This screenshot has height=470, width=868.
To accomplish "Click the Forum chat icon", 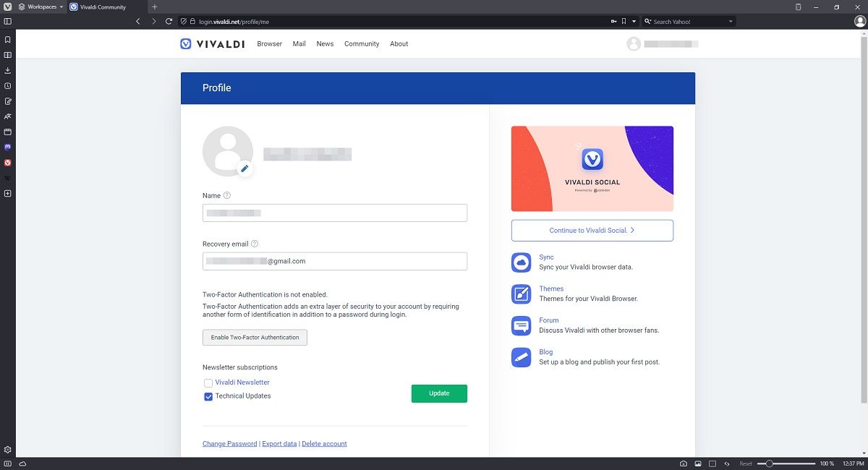I will point(522,325).
